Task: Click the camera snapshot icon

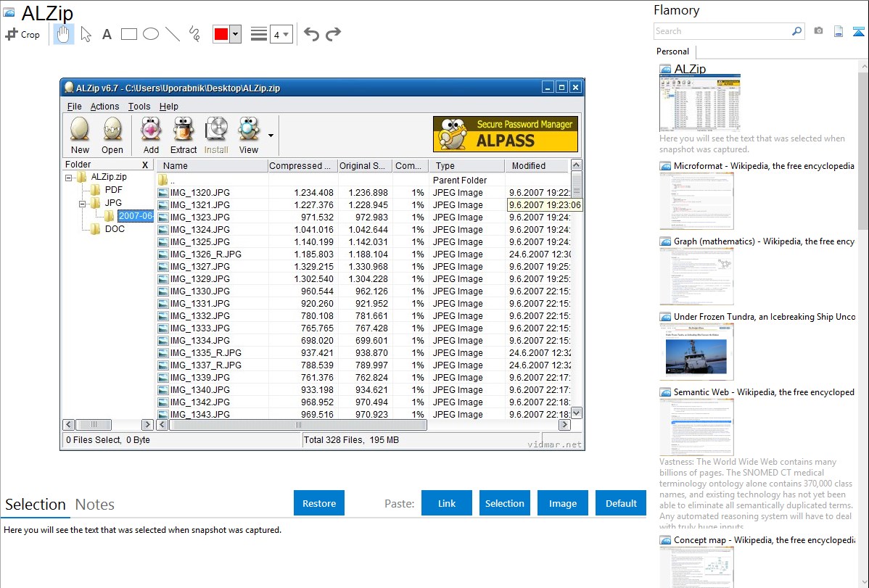Action: pos(818,31)
